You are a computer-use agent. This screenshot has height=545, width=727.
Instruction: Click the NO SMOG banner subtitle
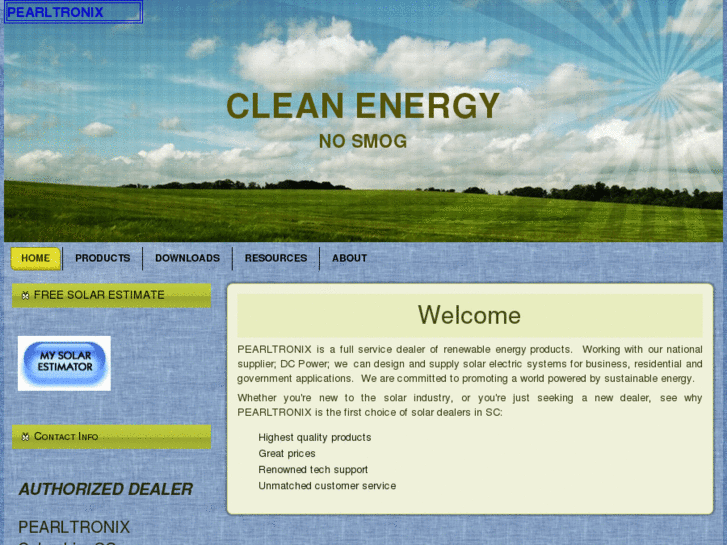pos(363,141)
